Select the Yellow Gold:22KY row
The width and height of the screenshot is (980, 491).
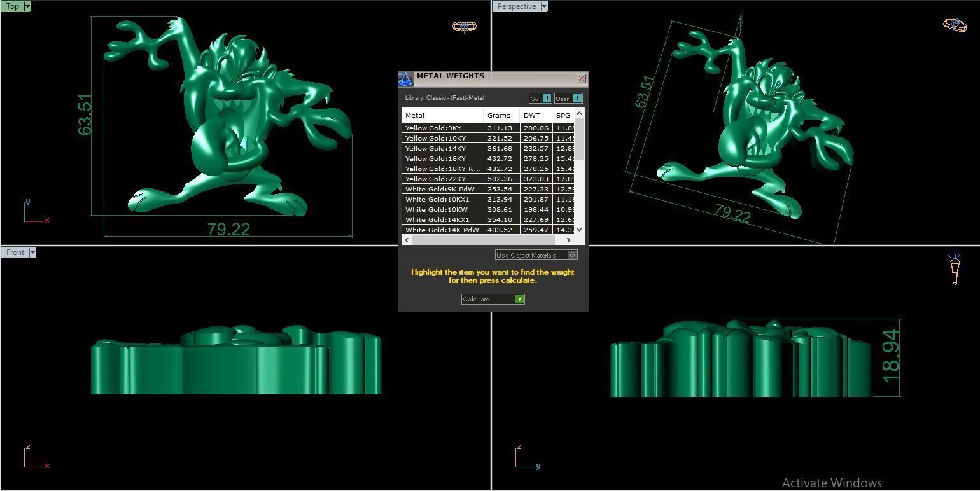(x=488, y=179)
